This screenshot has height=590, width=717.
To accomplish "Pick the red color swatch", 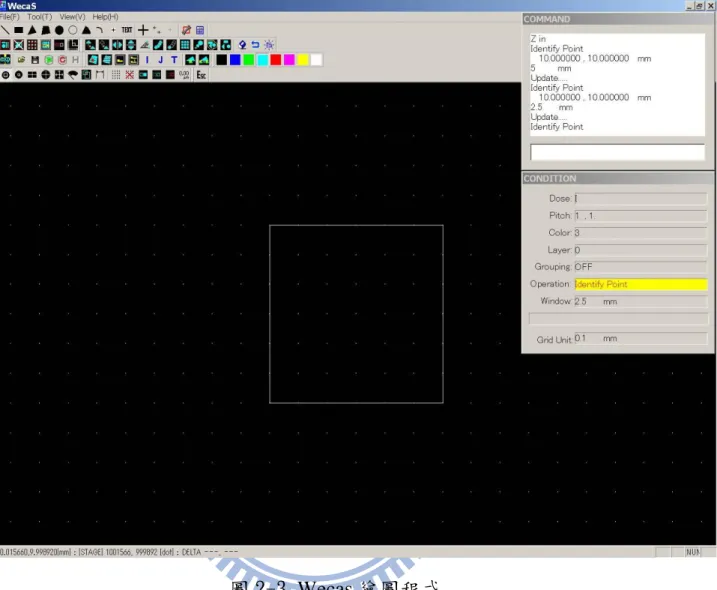I will click(x=276, y=60).
